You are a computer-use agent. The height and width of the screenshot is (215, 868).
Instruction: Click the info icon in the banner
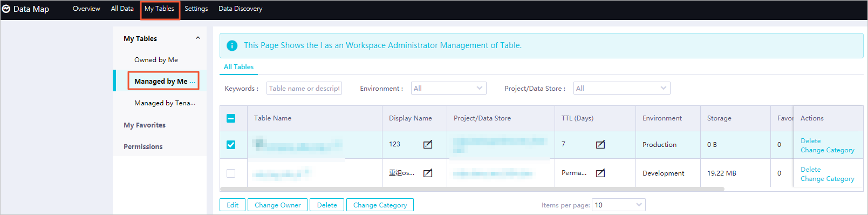(232, 46)
